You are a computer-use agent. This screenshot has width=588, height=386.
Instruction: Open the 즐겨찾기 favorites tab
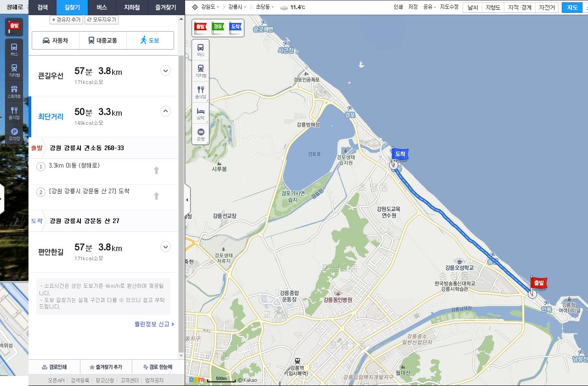[165, 7]
